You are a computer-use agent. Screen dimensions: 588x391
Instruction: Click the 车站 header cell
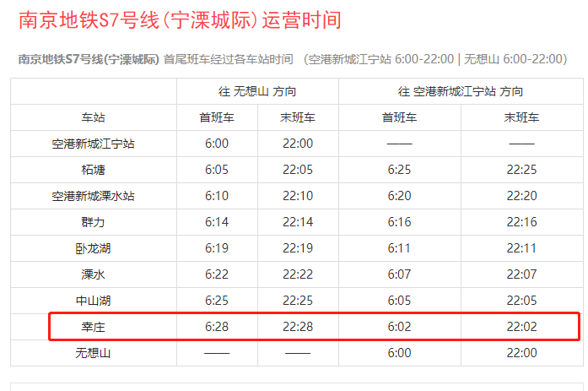click(x=93, y=117)
